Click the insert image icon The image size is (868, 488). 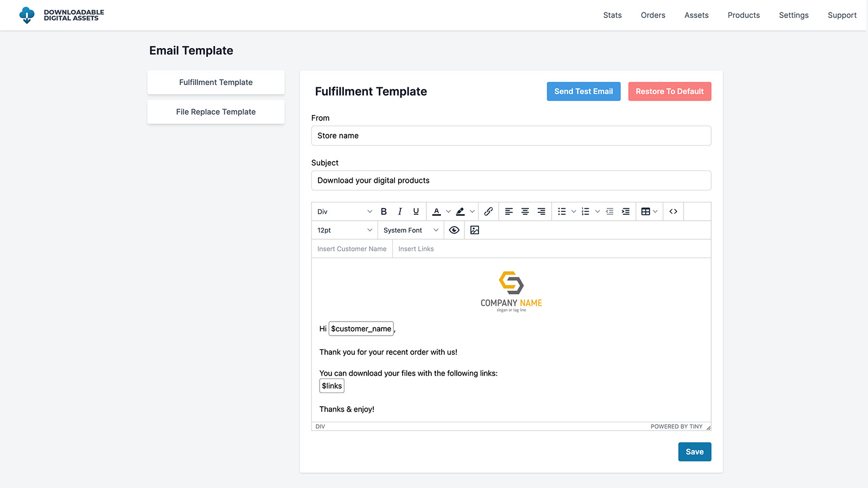point(475,230)
